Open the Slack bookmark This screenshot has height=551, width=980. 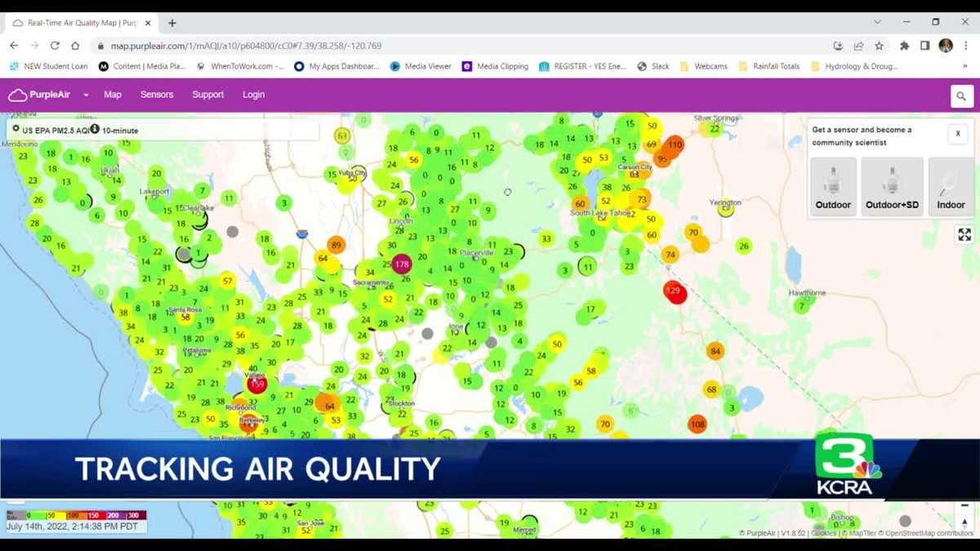point(653,66)
